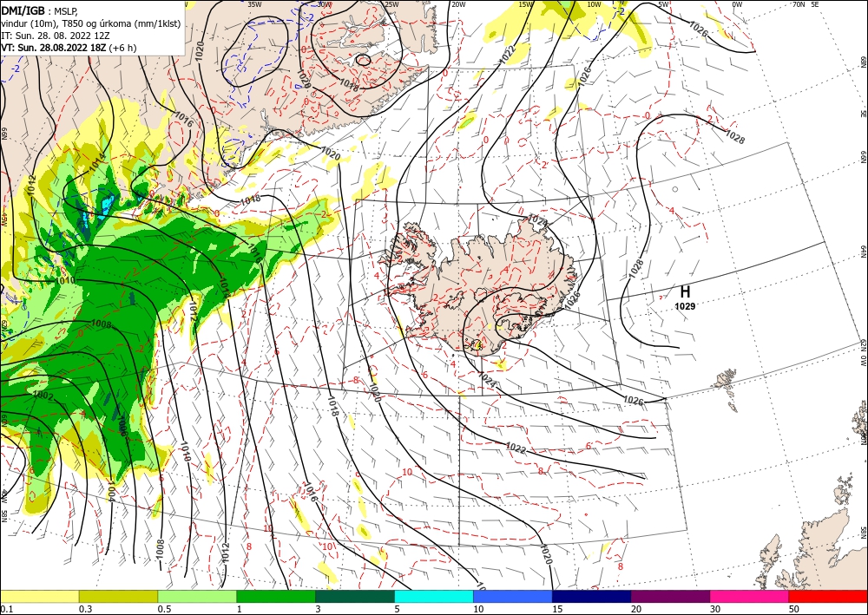868x615 pixels.
Task: Click the legend value 15
Action: tap(557, 610)
